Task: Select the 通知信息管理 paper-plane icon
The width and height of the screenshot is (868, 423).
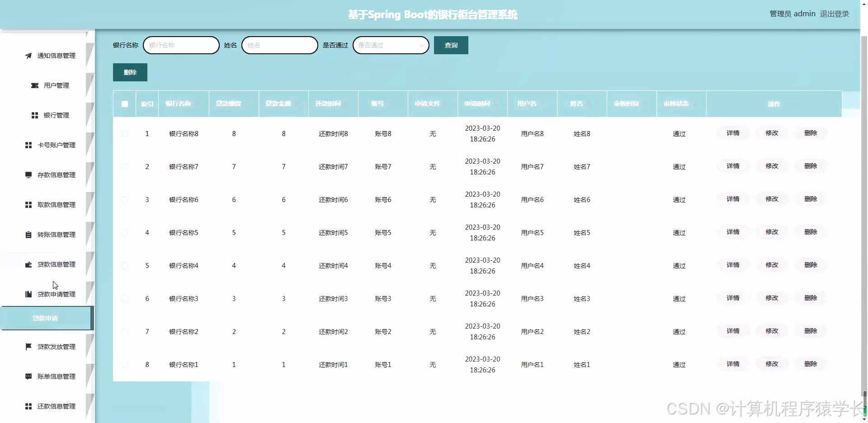Action: click(x=28, y=56)
